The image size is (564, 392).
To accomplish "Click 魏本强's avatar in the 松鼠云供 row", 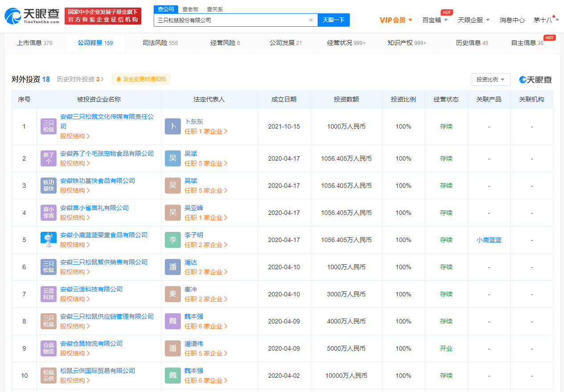I will tap(173, 376).
